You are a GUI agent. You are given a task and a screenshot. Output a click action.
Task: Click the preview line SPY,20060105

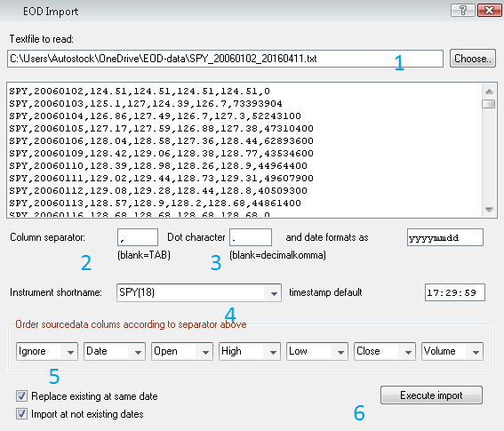coord(161,129)
